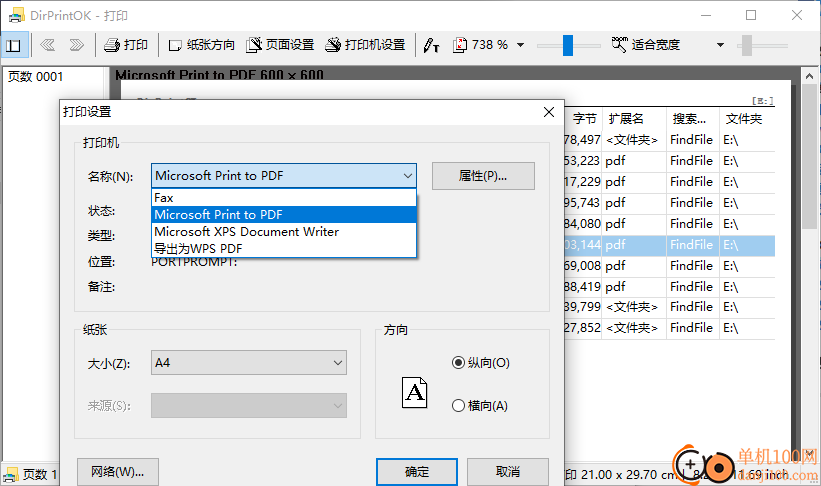Screen dimensions: 821x486
Task: Select 页数 0001 in page list
Action: [x=35, y=77]
